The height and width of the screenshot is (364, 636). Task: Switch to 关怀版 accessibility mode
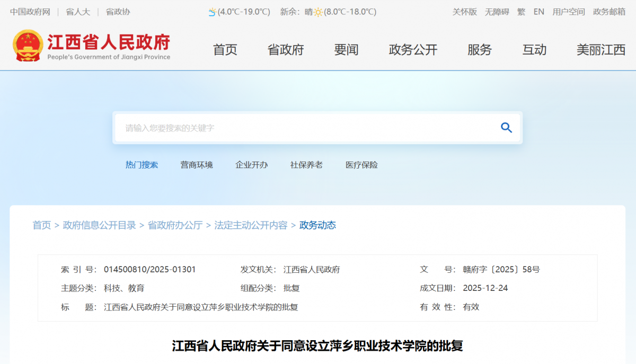point(464,12)
